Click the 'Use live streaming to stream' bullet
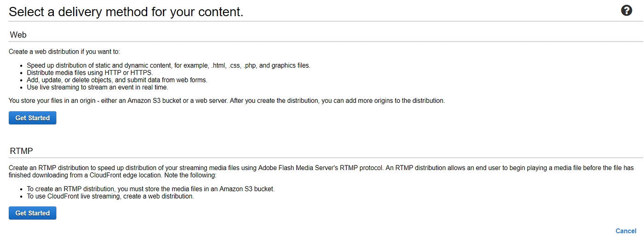This screenshot has height=247, width=644. [97, 87]
